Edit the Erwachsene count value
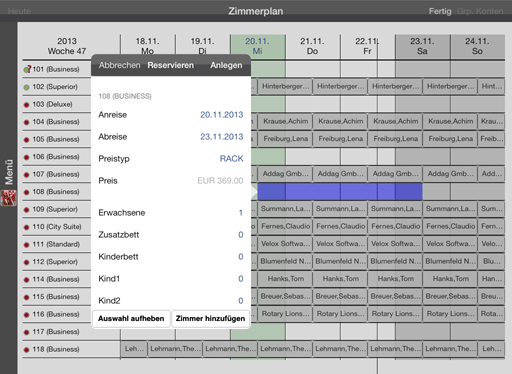The width and height of the screenshot is (512, 374). (241, 213)
